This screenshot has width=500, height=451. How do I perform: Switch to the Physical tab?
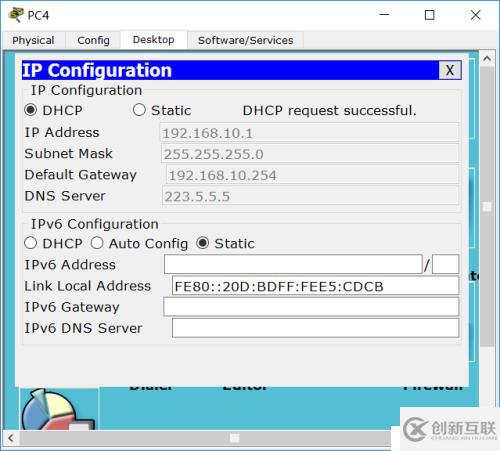33,40
